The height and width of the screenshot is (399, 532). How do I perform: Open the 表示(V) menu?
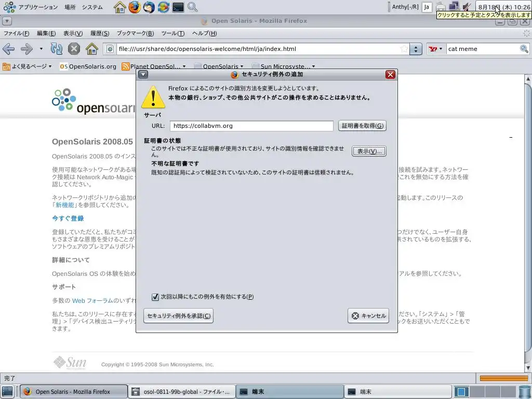[73, 33]
